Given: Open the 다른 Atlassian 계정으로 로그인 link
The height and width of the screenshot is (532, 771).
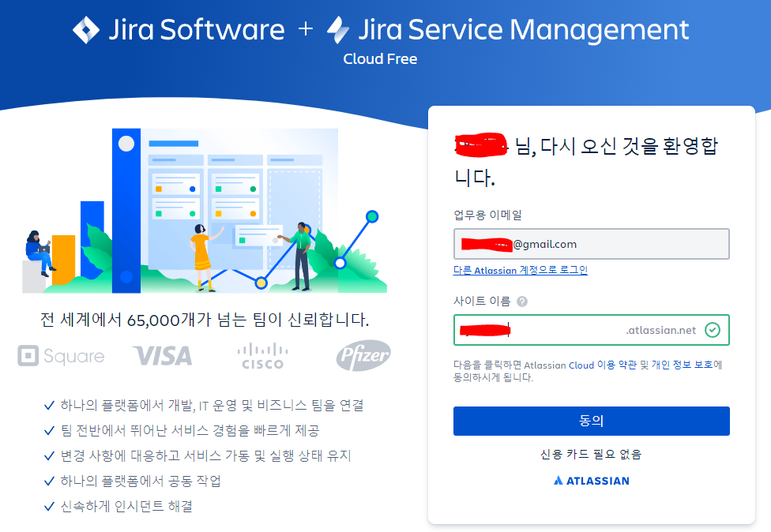Looking at the screenshot, I should click(x=521, y=271).
